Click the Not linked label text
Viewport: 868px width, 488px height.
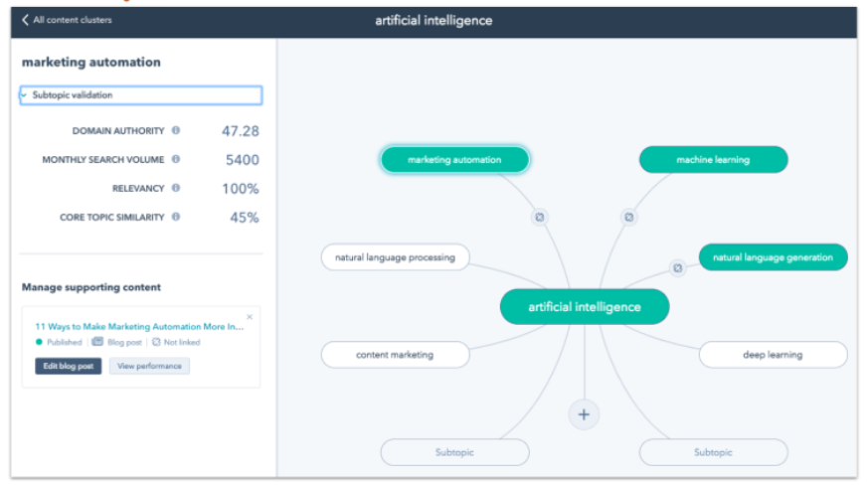point(182,343)
